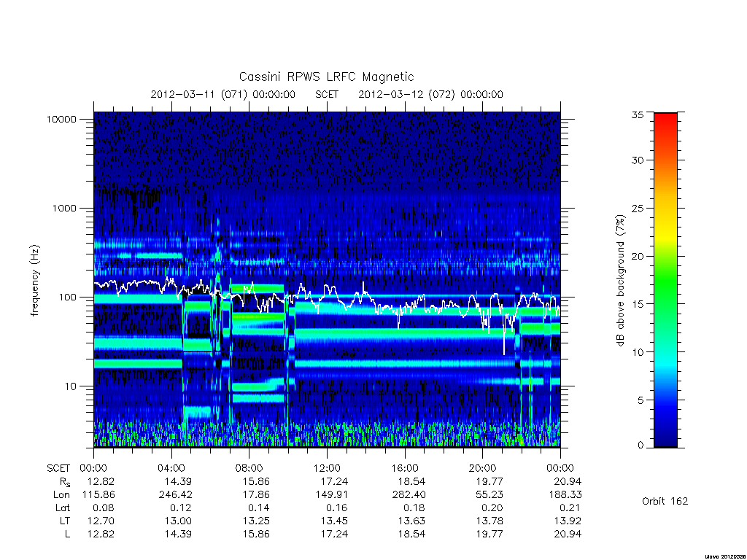This screenshot has height=560, width=747.
Task: Click the "Orbit 162" label
Action: point(665,501)
